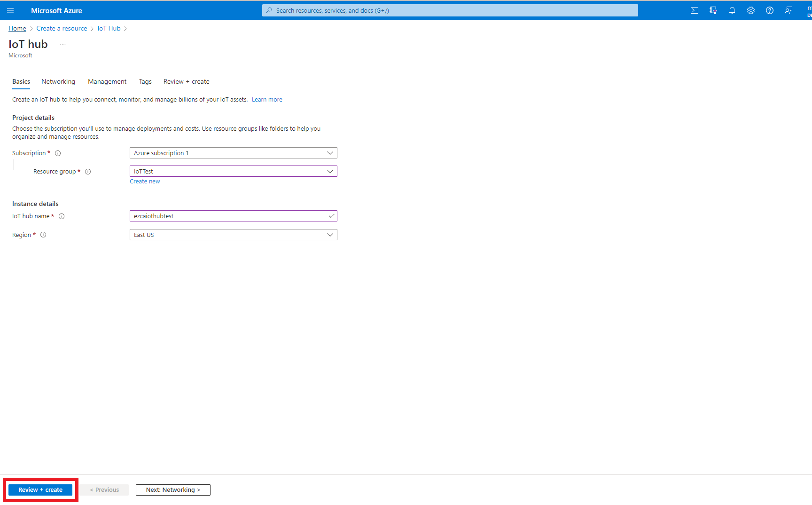
Task: Switch to the Review + create tab
Action: tap(187, 81)
